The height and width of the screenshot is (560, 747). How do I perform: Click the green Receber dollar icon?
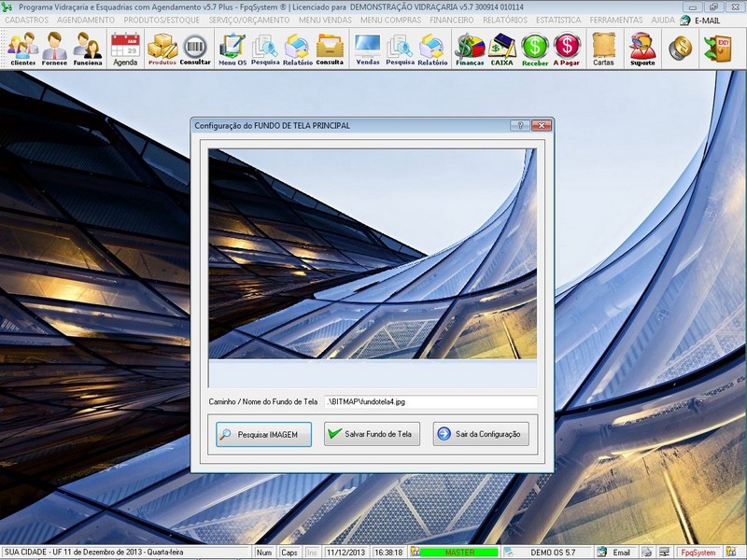535,49
